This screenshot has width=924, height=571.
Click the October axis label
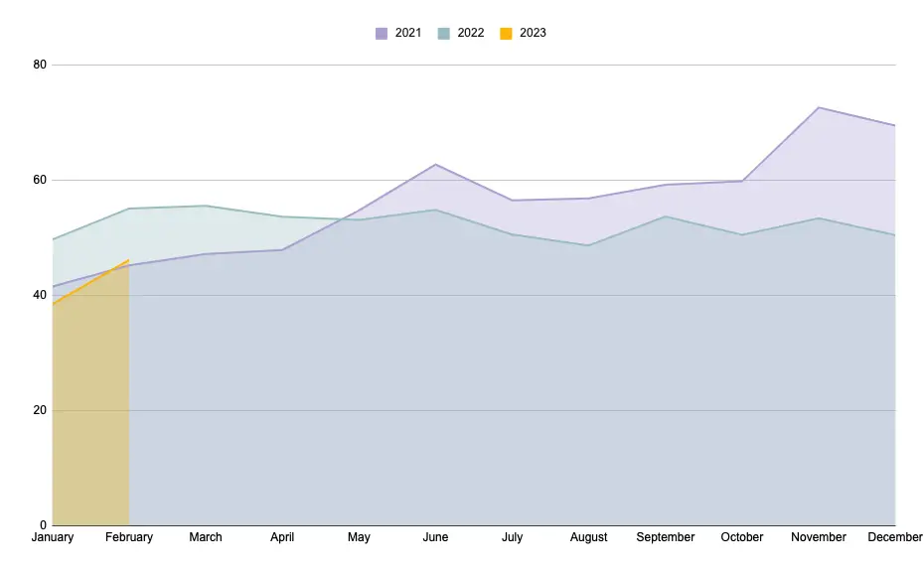click(x=742, y=537)
